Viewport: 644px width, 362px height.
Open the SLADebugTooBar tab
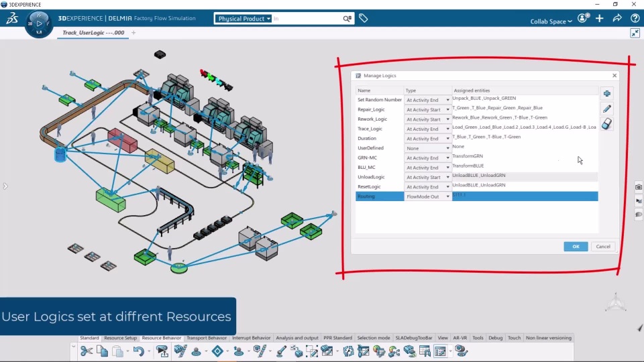414,338
